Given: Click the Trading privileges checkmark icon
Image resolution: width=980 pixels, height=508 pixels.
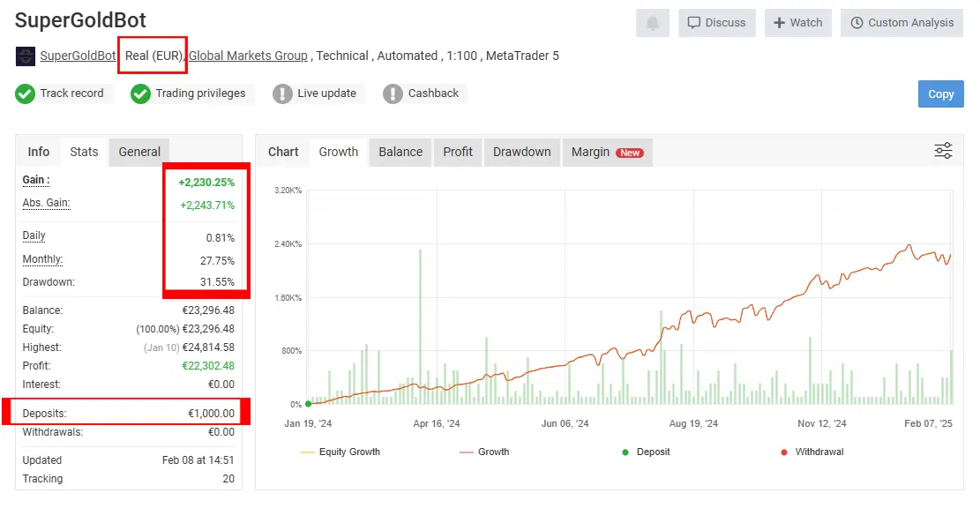Looking at the screenshot, I should (141, 93).
